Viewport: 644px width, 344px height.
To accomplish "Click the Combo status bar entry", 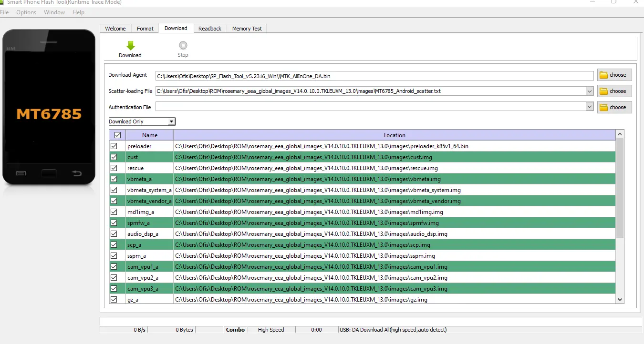I will [x=235, y=330].
